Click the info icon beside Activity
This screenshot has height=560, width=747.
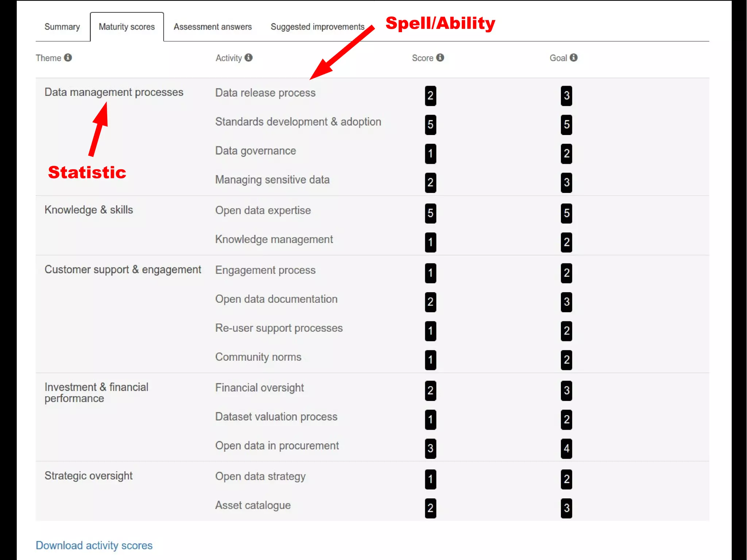(x=248, y=58)
